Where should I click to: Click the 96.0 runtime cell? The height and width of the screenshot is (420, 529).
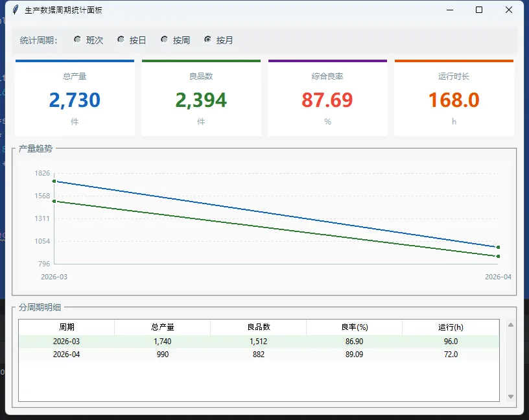[x=451, y=342]
